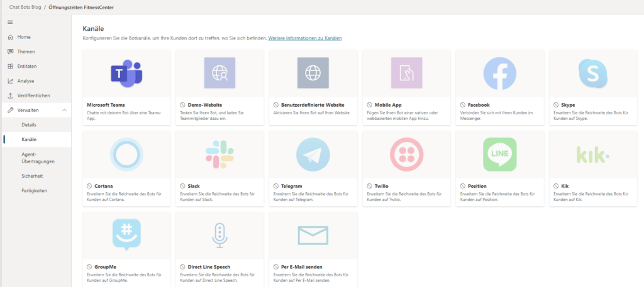Collapse the Verwalten section chevron
644x287 pixels.
(x=65, y=111)
